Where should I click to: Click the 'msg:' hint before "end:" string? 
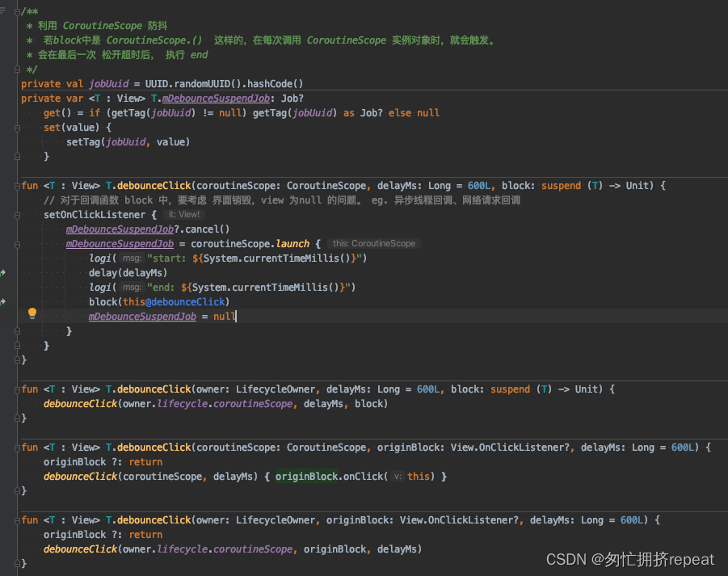tap(132, 288)
